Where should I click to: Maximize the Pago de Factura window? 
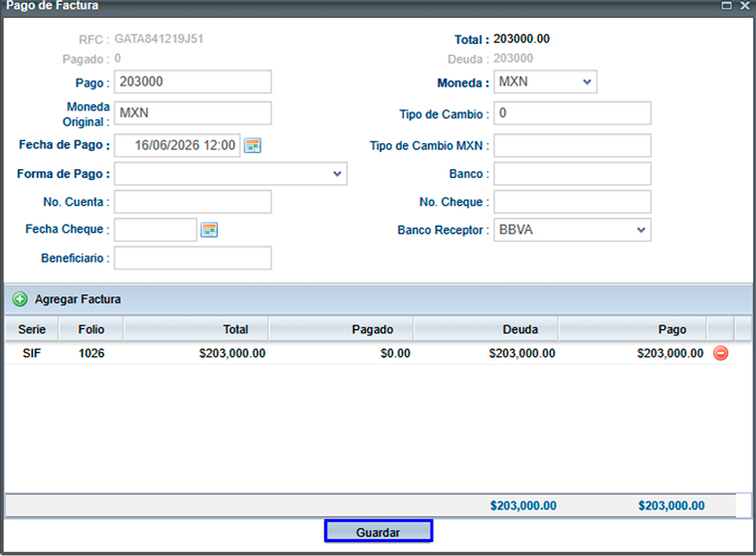pos(726,5)
